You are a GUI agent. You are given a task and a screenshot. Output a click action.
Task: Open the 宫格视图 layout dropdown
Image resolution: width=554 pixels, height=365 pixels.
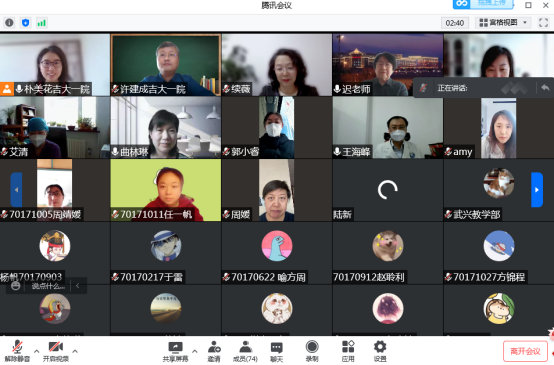pos(503,23)
